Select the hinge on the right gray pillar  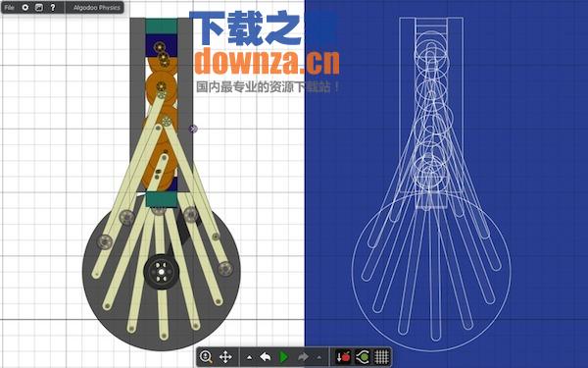click(193, 129)
